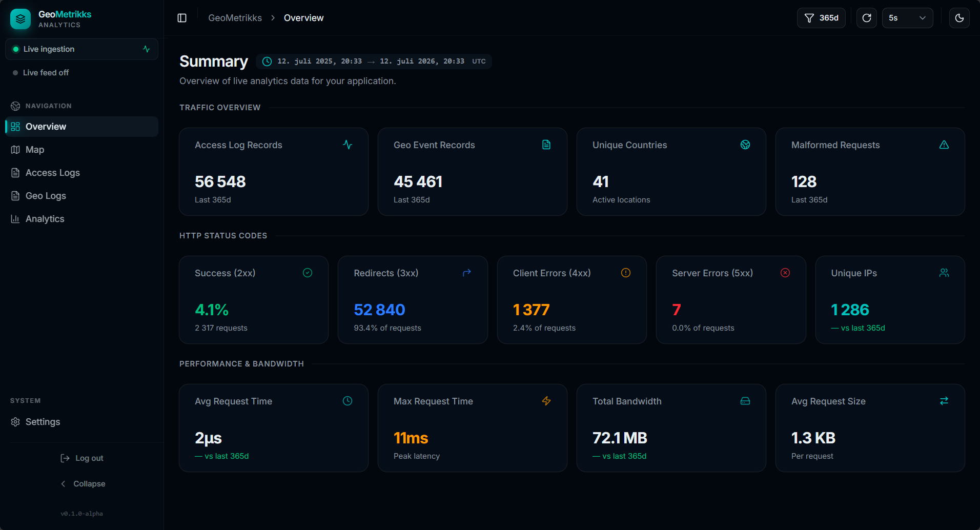Click the Geo Event Records file icon

pos(546,145)
